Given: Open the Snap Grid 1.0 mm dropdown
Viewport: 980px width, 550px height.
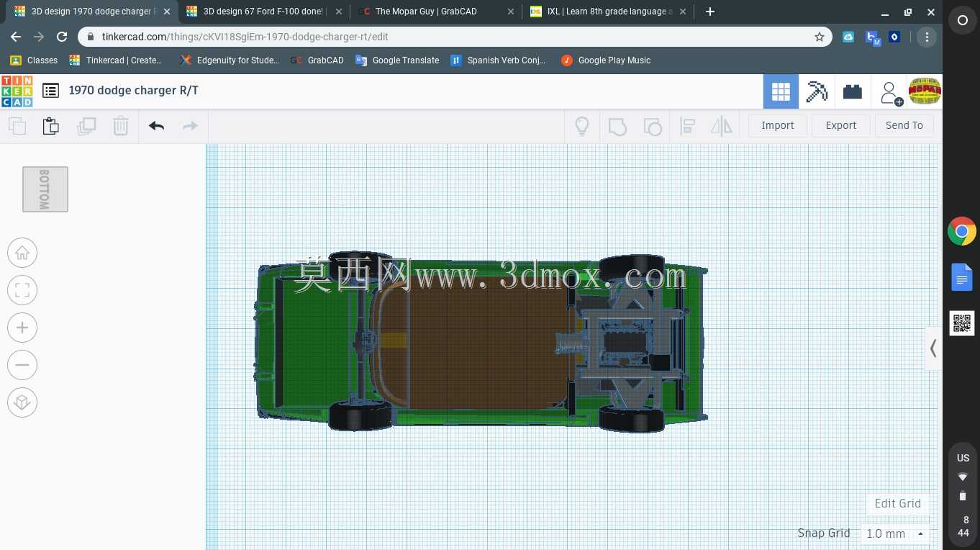Looking at the screenshot, I should click(x=895, y=533).
